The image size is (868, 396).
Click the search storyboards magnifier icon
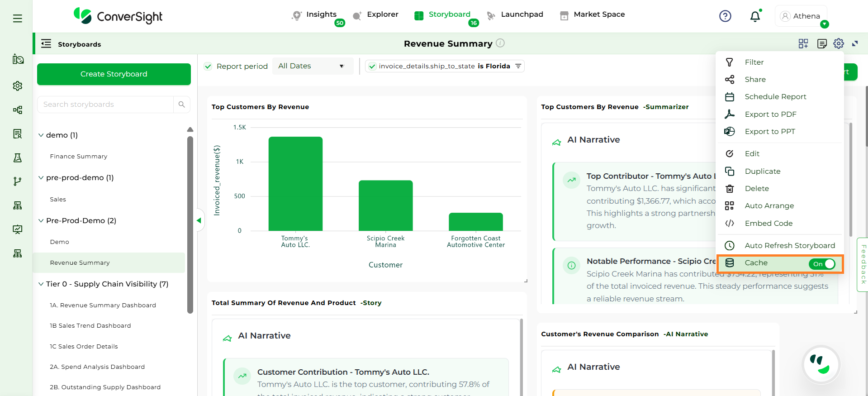point(182,105)
